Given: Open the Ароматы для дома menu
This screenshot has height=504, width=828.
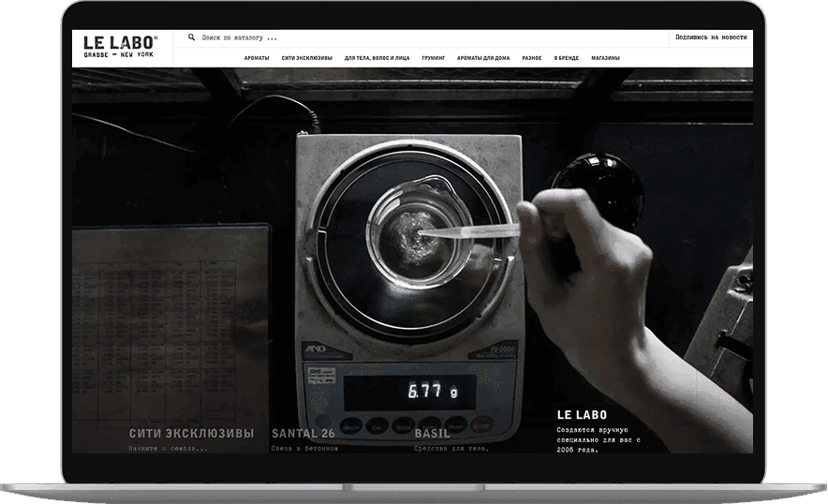Looking at the screenshot, I should [483, 58].
